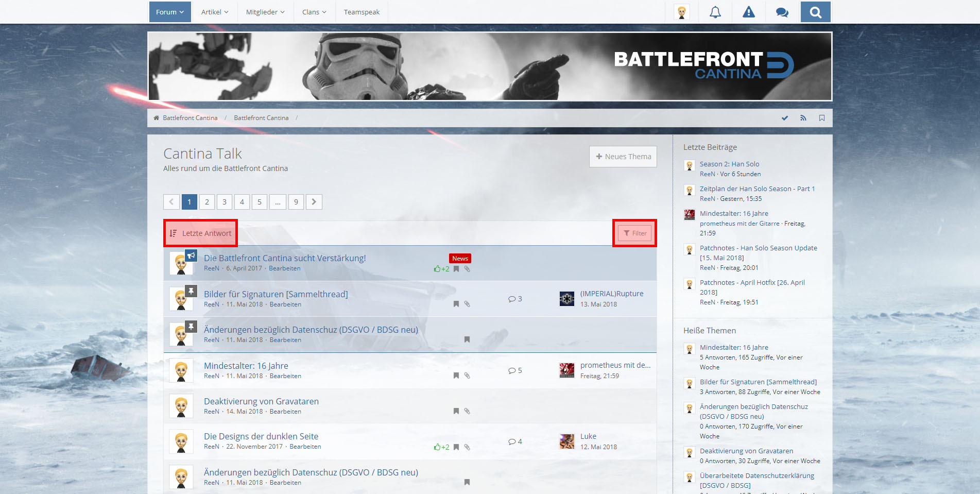Click reply count bubble on Mindestalter row
This screenshot has width=980, height=494.
(515, 370)
